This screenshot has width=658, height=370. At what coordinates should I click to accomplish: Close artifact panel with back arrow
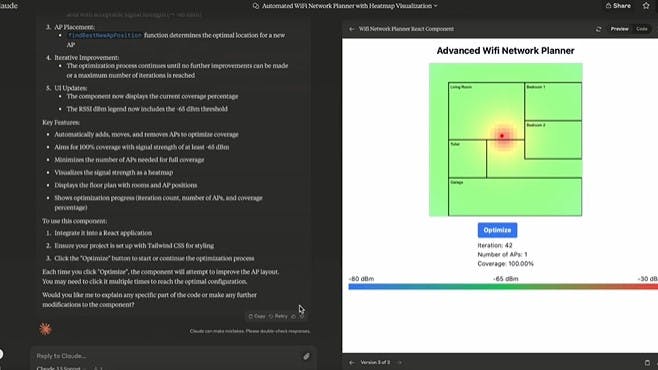click(352, 29)
